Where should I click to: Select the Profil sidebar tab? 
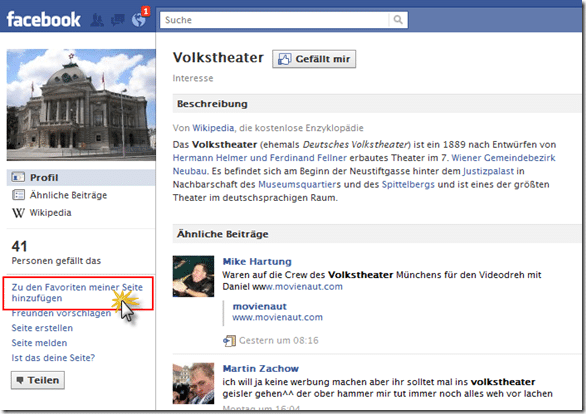(x=81, y=177)
